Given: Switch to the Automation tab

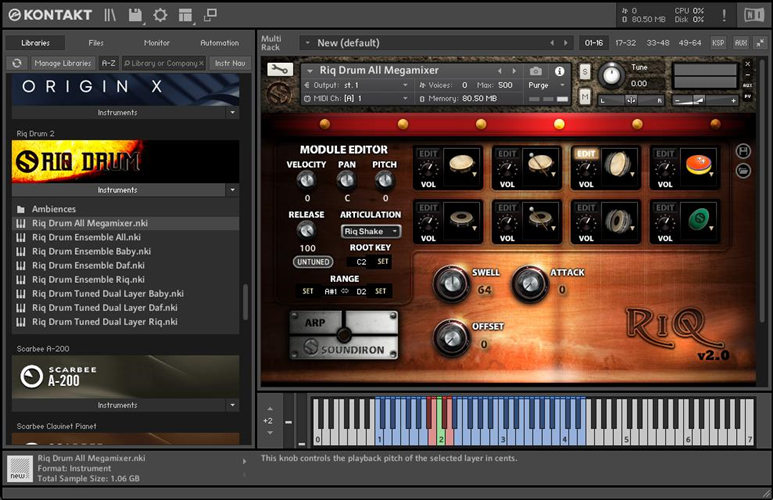Looking at the screenshot, I should (x=219, y=43).
